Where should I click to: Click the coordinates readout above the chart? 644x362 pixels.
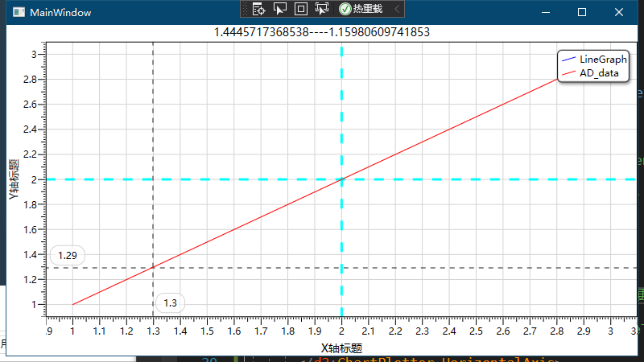tap(322, 32)
